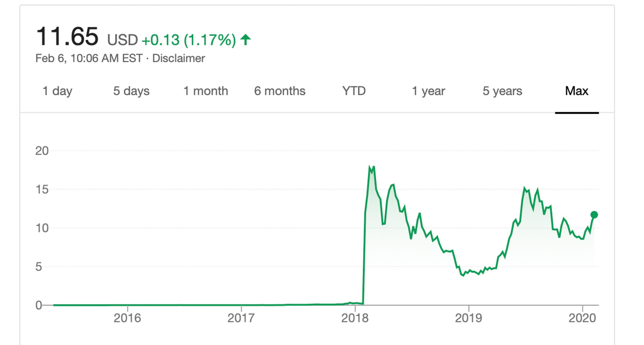View the 5 years range
This screenshot has height=345, width=644.
[502, 91]
